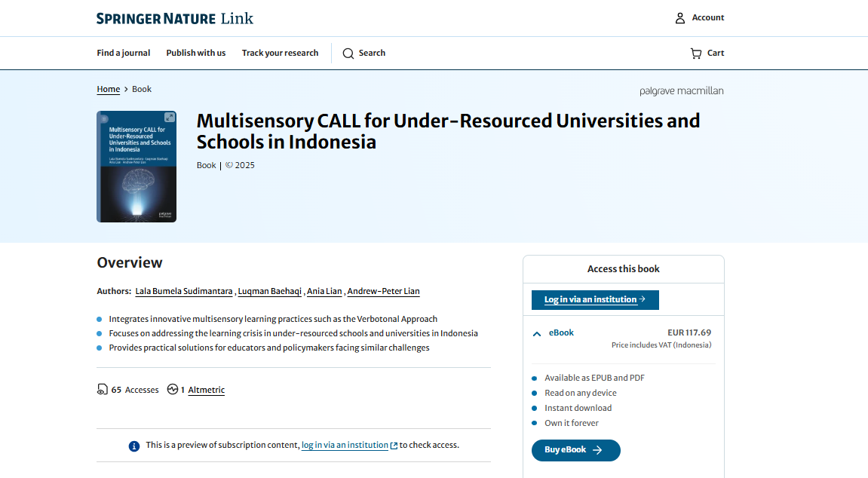Click the Springer Nature Link logo
Image resolution: width=868 pixels, height=478 pixels.
point(175,18)
